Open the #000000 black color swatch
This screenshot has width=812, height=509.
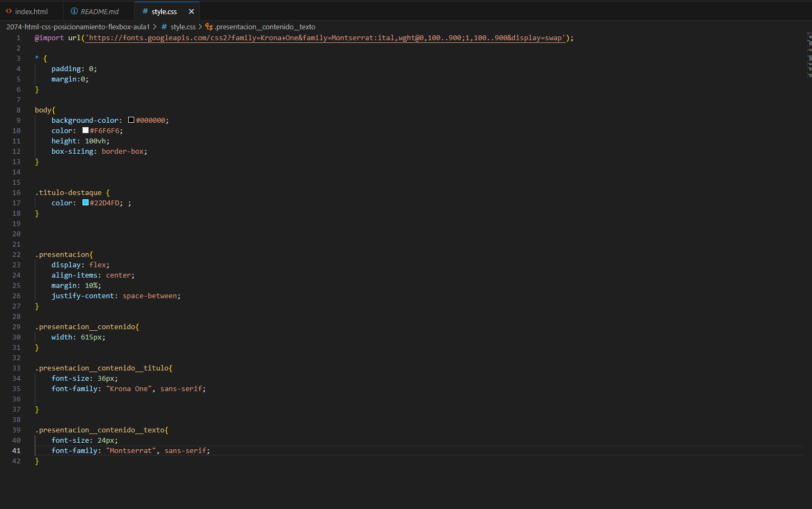pos(131,120)
